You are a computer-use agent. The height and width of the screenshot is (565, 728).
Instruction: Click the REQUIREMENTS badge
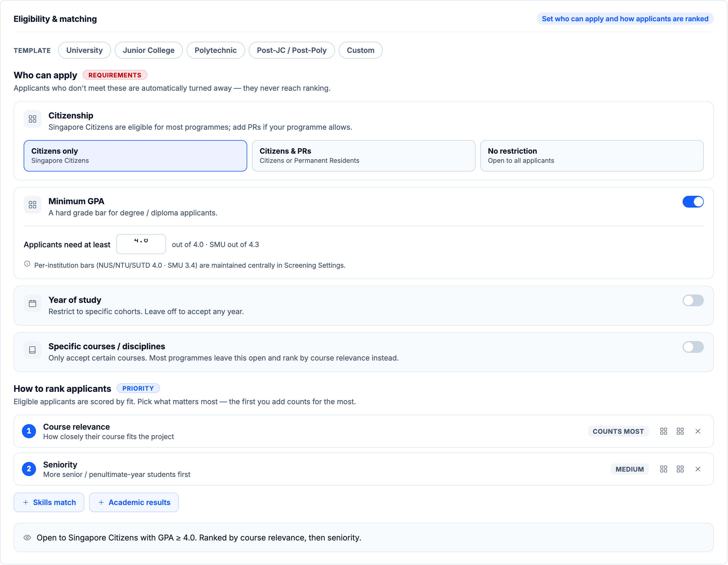(115, 75)
